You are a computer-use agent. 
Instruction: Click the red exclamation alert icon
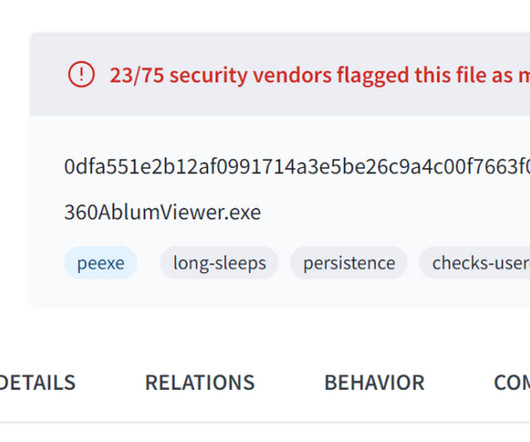coord(81,74)
